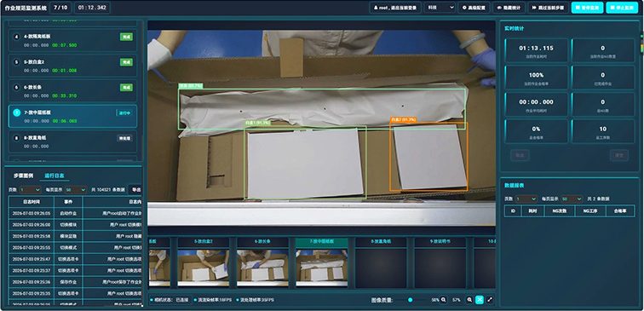Screen dimensions: 644x311
Task: Select the 6-放长条 step thumbnail
Action: [262, 262]
